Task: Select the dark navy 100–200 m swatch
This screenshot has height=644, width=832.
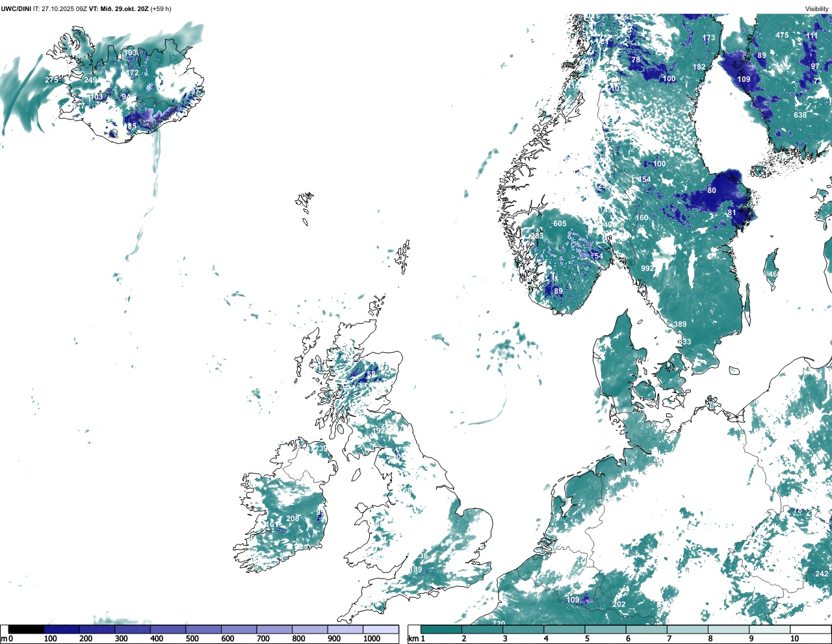Action: pyautogui.click(x=62, y=629)
